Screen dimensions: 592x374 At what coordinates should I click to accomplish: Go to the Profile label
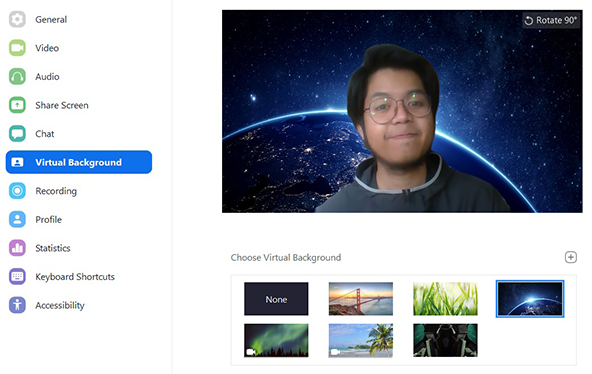(x=48, y=220)
